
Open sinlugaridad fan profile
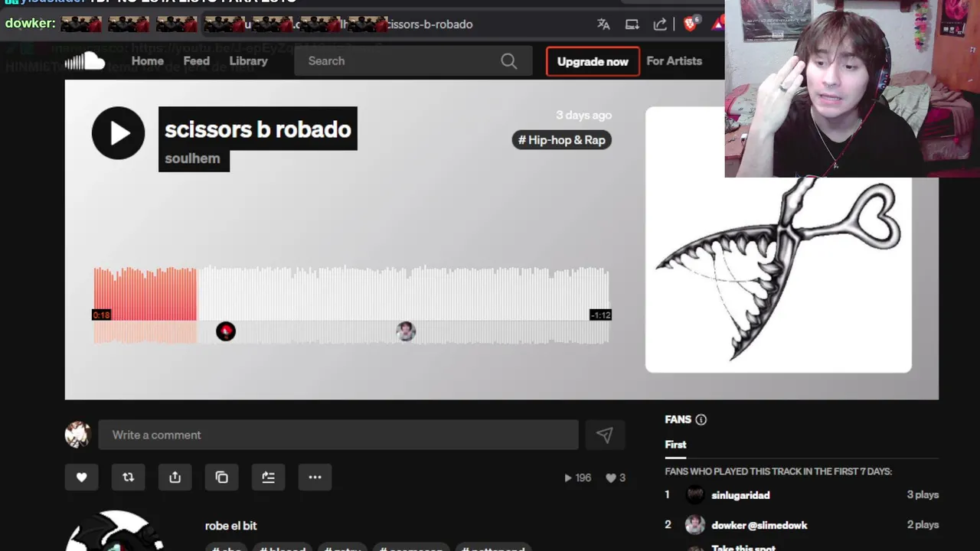tap(740, 495)
